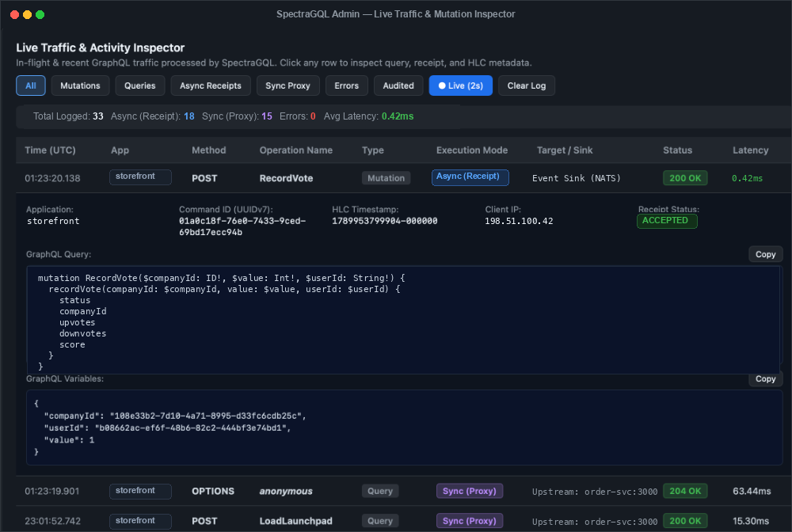
Task: Click the 15.30ms latency value
Action: coord(751,521)
